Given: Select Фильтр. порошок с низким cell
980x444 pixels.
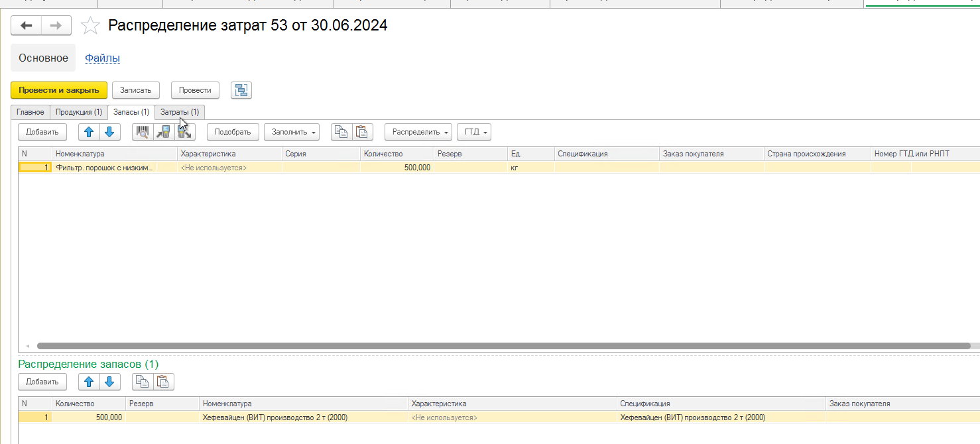Looking at the screenshot, I should tap(105, 168).
